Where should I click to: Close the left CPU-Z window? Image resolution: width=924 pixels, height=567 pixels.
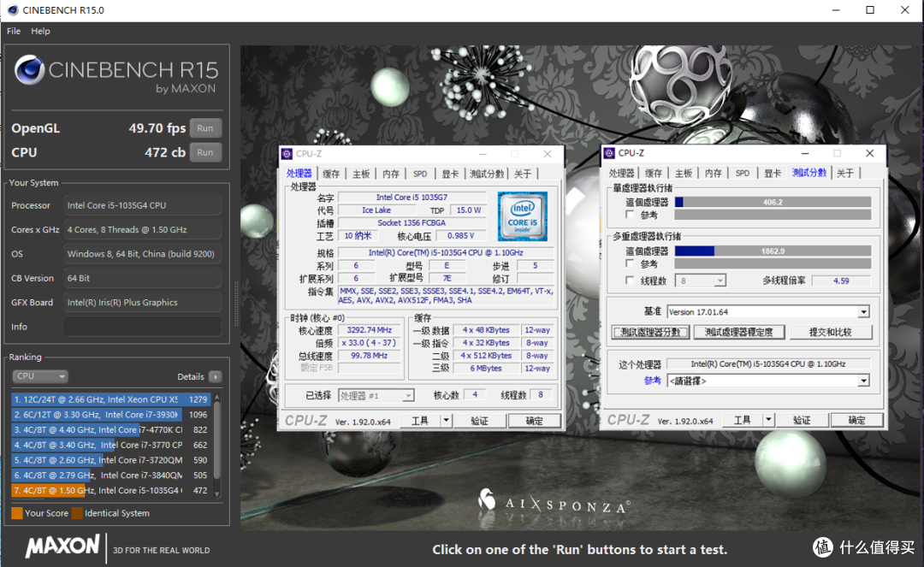tap(548, 154)
